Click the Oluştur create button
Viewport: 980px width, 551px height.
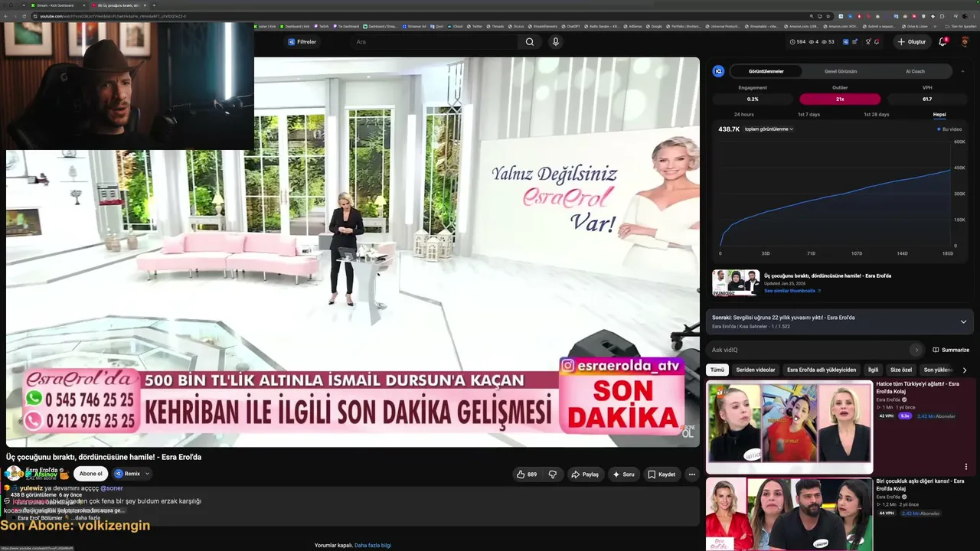(x=912, y=42)
